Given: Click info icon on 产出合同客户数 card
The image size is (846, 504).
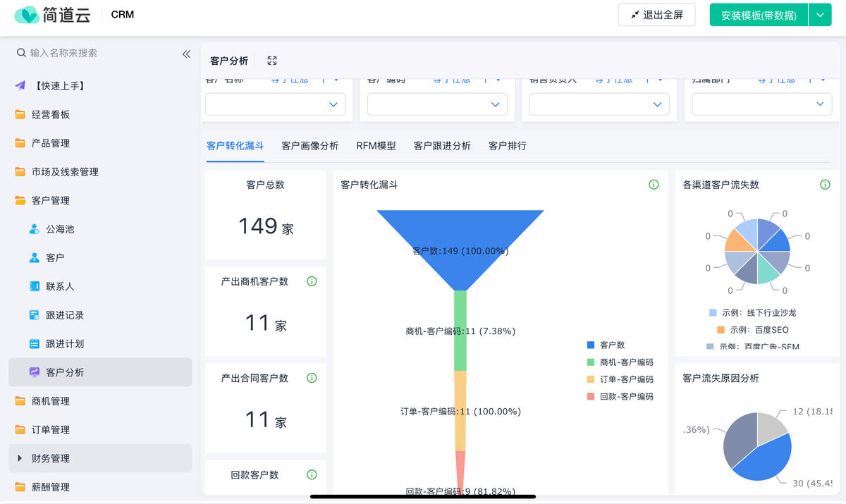Looking at the screenshot, I should click(312, 378).
